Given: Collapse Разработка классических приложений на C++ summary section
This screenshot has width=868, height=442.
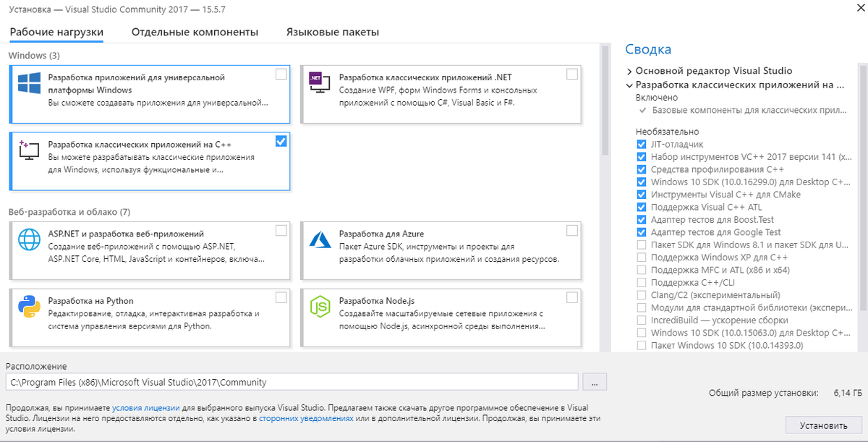Looking at the screenshot, I should click(x=629, y=85).
